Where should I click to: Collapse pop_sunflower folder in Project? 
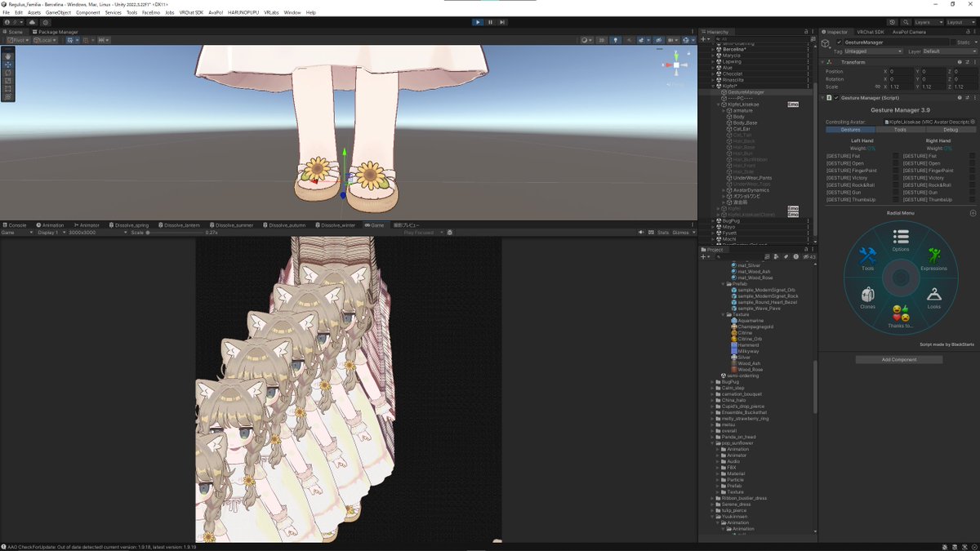point(712,442)
